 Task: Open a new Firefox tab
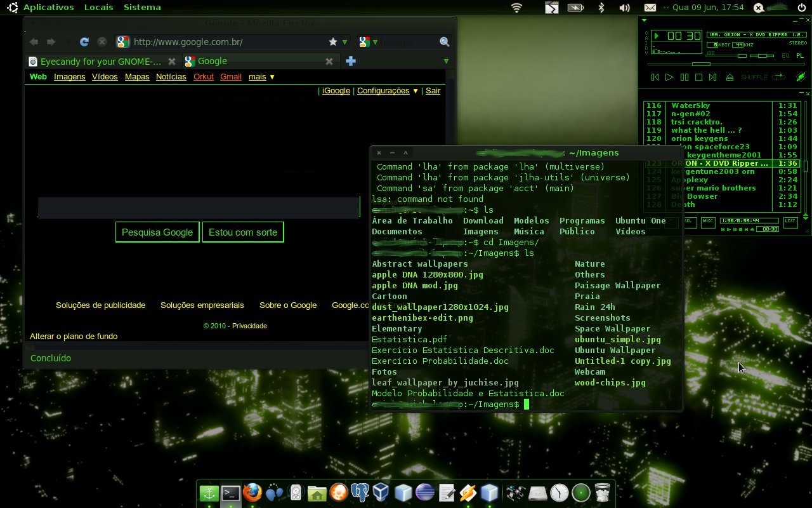pos(350,61)
